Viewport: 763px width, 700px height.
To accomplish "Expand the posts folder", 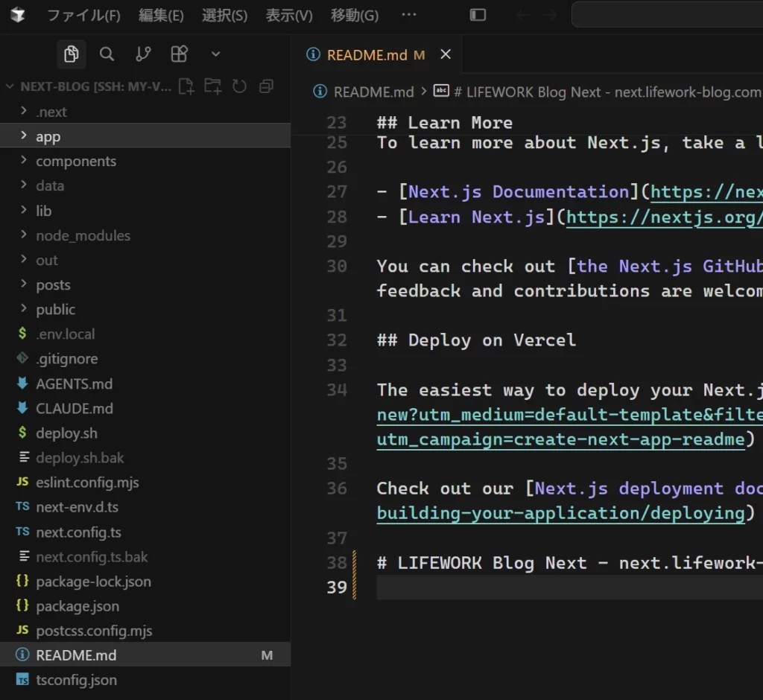I will 145,284.
